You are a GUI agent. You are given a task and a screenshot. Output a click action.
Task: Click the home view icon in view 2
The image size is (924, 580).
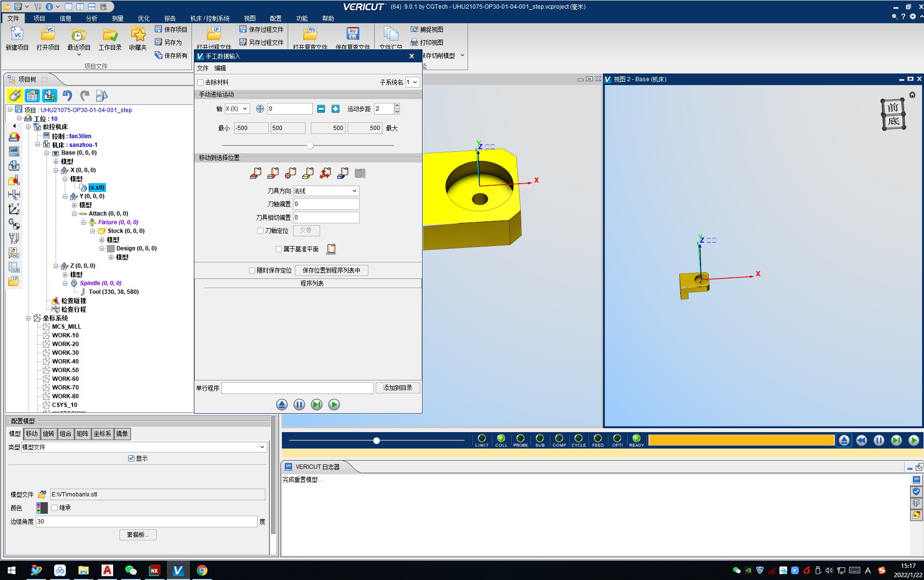click(x=912, y=95)
